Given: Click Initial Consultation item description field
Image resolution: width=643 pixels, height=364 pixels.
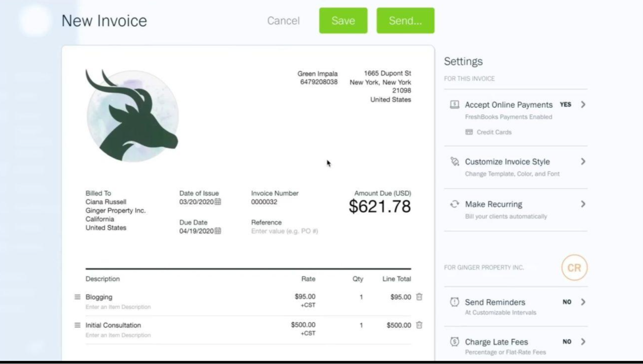Looking at the screenshot, I should coord(118,335).
